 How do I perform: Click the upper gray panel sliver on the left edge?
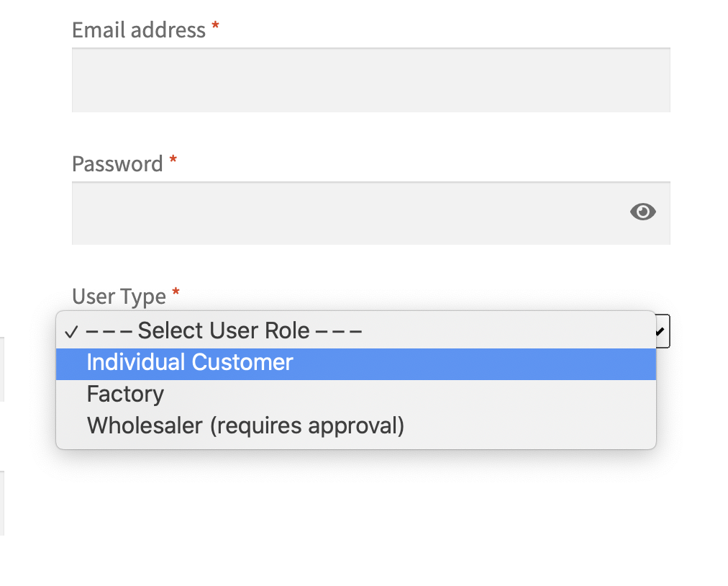point(2,369)
